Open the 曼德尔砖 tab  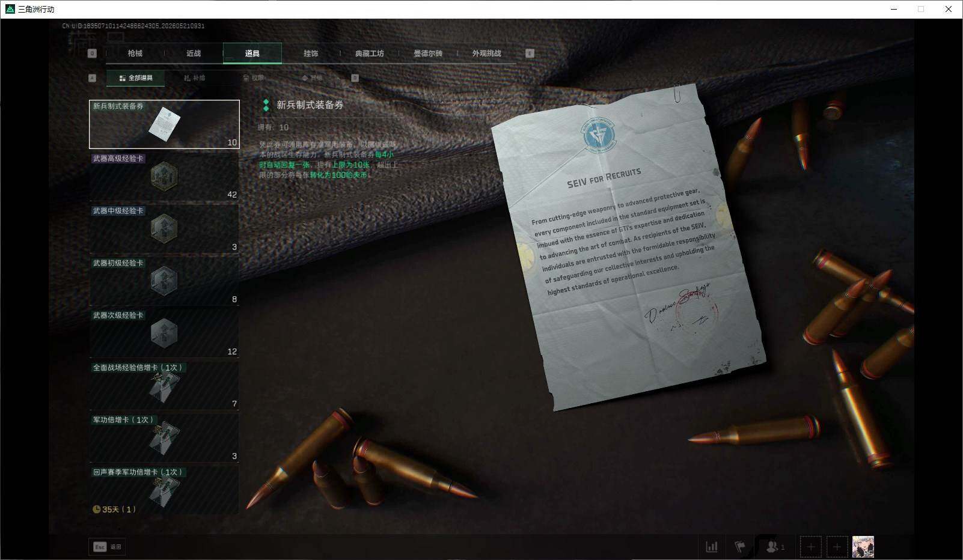tap(428, 53)
